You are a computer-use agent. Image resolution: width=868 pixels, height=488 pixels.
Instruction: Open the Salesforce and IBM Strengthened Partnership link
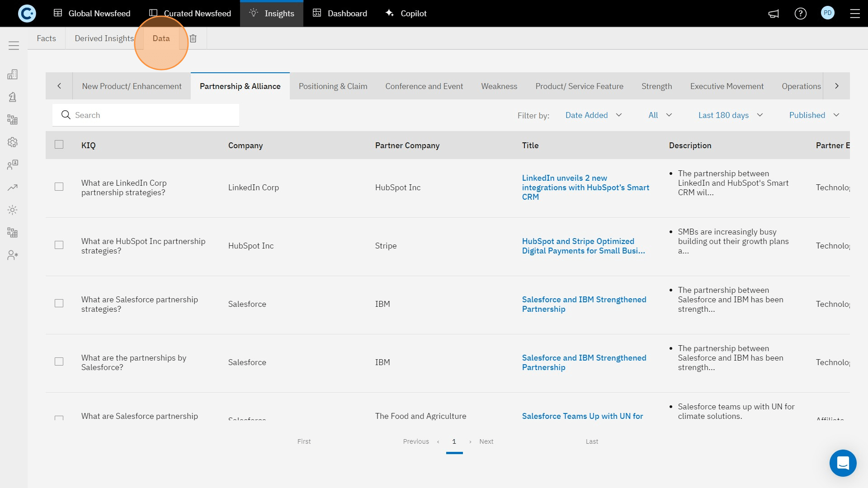click(x=584, y=304)
